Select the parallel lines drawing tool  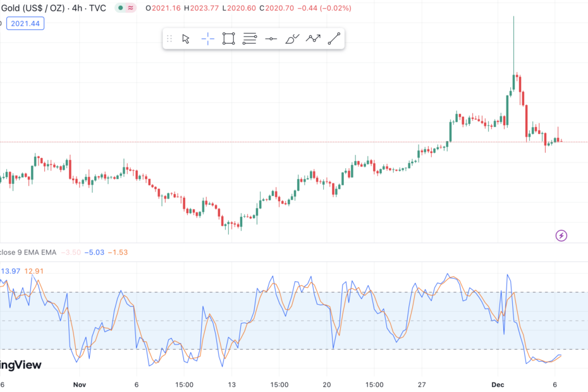coord(249,38)
